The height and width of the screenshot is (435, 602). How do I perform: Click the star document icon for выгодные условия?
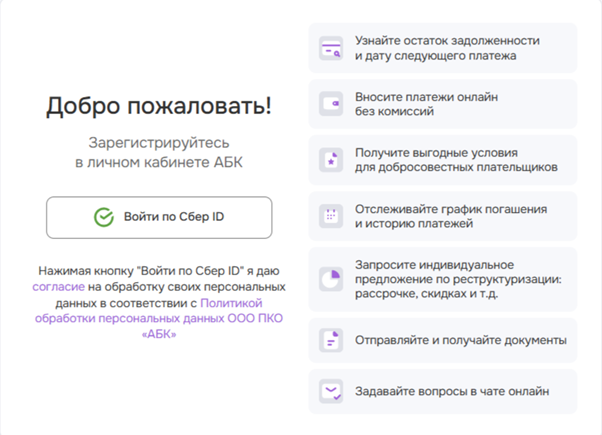331,160
